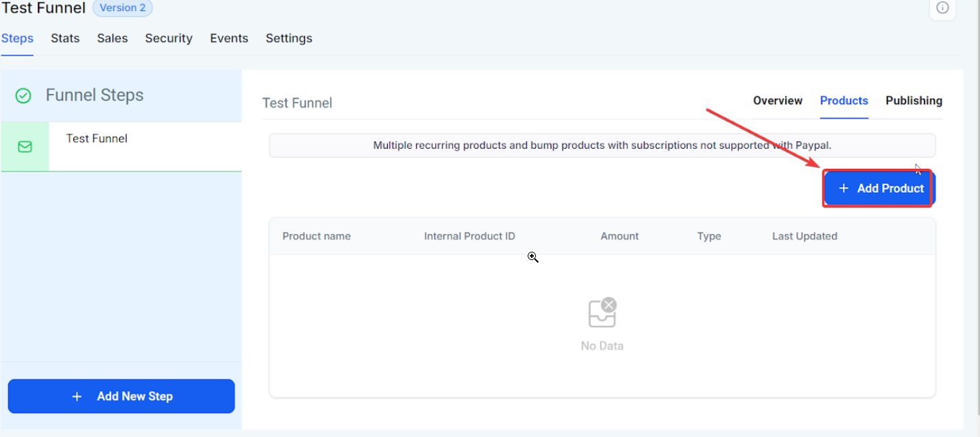Switch to the Overview sub-tab

(x=777, y=101)
